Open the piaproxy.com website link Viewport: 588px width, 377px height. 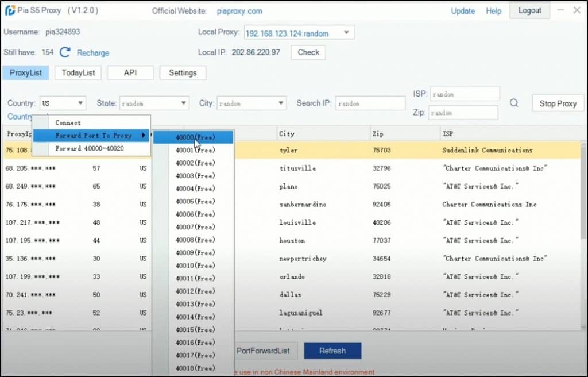(x=239, y=10)
